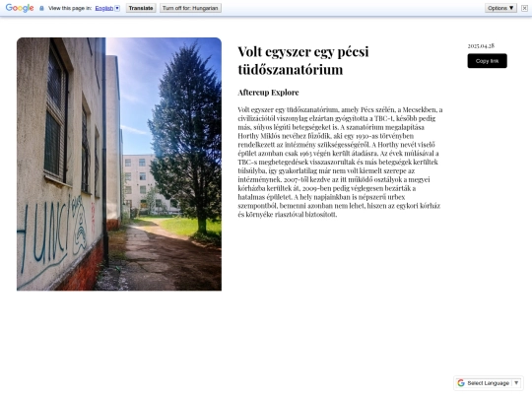Click Turn off for: Hungarian button

click(x=190, y=8)
